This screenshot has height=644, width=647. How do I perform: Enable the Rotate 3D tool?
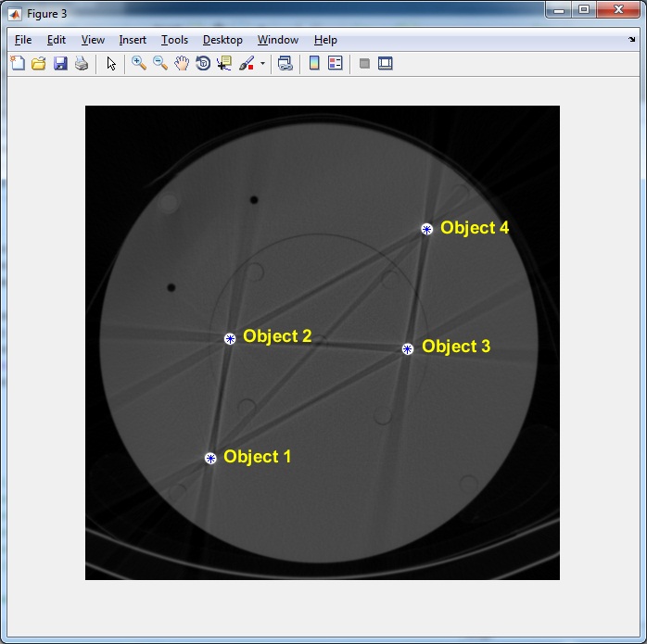click(x=203, y=64)
